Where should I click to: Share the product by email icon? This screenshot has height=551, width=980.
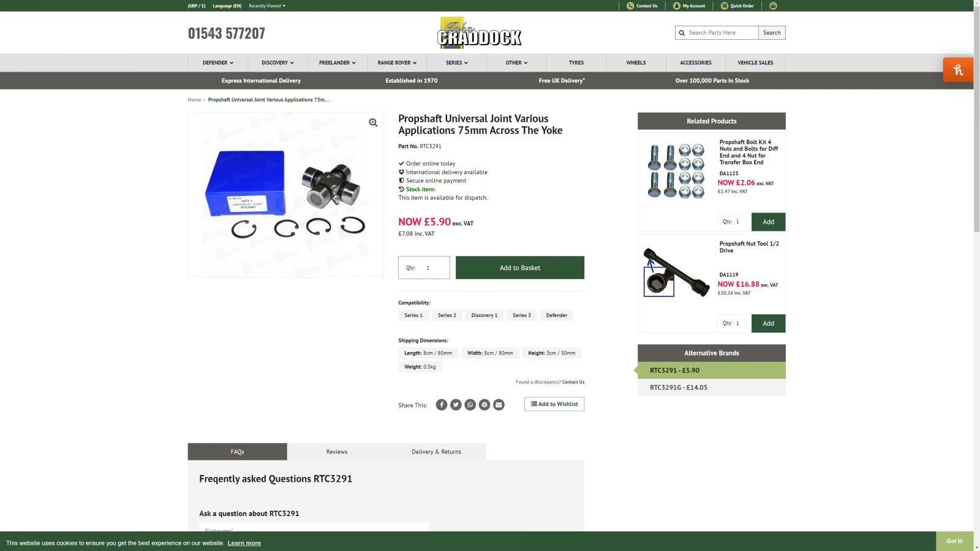[x=499, y=405]
